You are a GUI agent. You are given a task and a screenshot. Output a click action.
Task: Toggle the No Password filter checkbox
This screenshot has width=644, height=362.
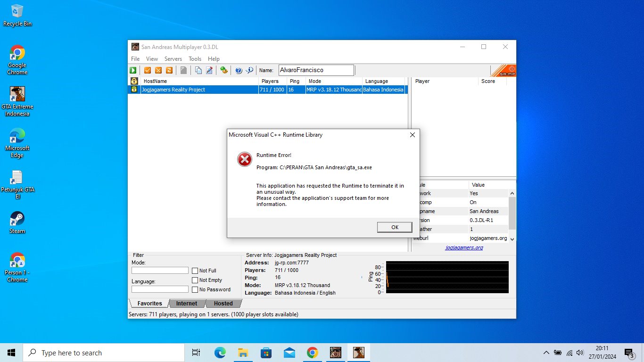coord(195,289)
